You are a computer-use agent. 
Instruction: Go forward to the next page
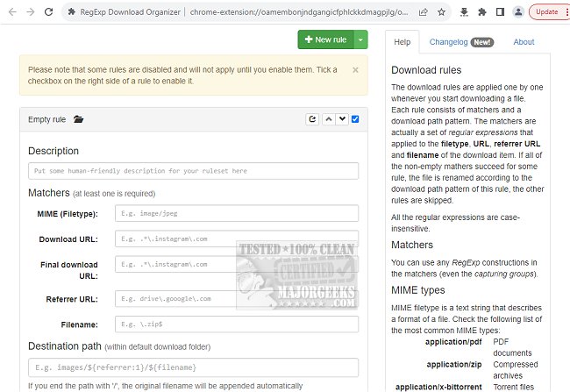tap(31, 12)
